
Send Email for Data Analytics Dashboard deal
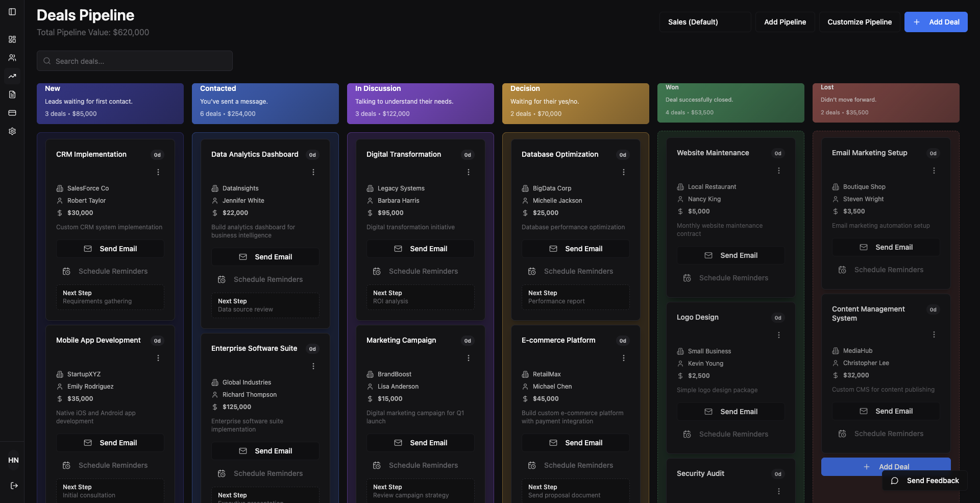pos(265,257)
